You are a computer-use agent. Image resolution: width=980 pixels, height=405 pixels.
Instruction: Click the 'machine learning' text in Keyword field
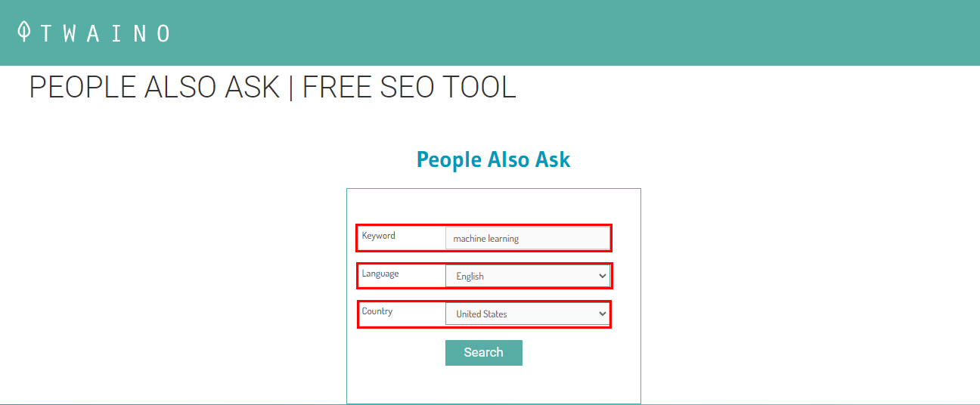485,239
